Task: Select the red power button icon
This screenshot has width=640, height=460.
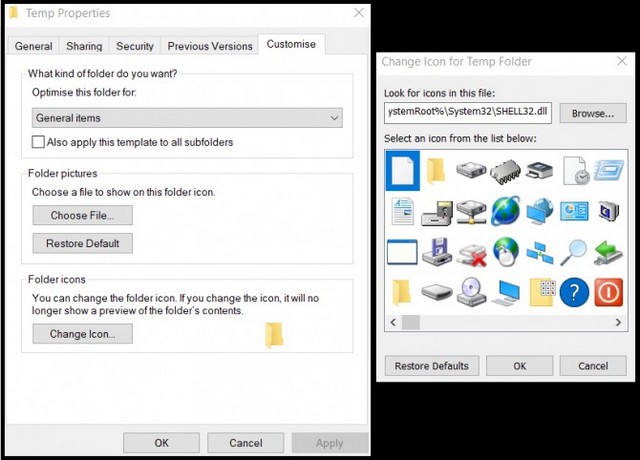Action: [609, 292]
